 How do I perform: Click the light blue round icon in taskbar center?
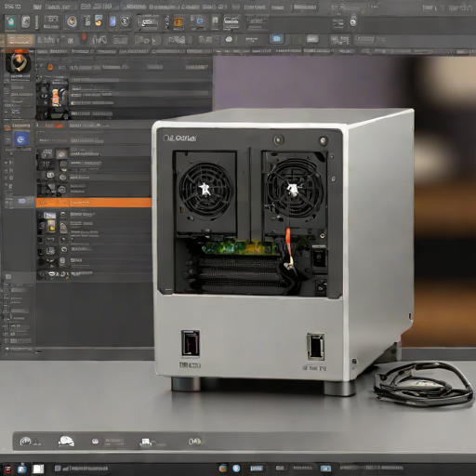[x=236, y=468]
